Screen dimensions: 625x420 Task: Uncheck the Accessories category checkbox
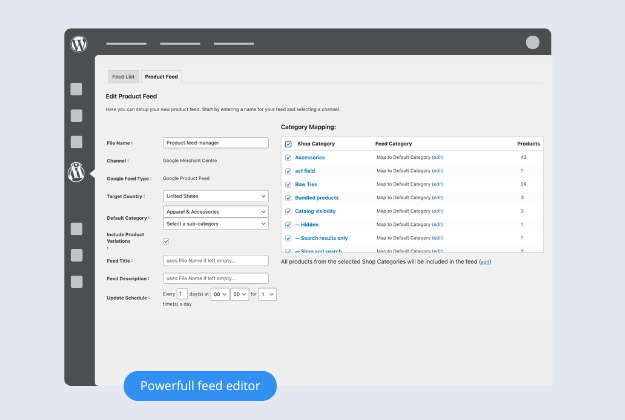point(288,157)
